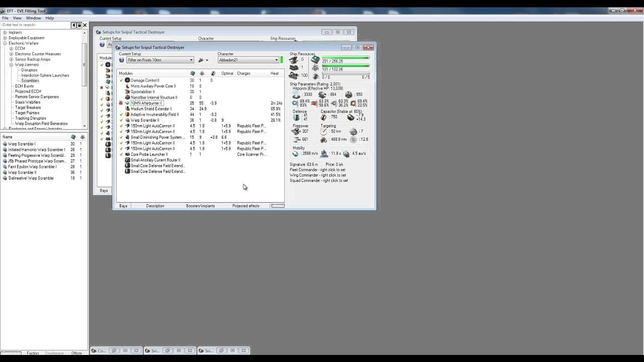Toggle the Damage Control II active checkmark
Screen dimensions: 644x362
tap(121, 80)
